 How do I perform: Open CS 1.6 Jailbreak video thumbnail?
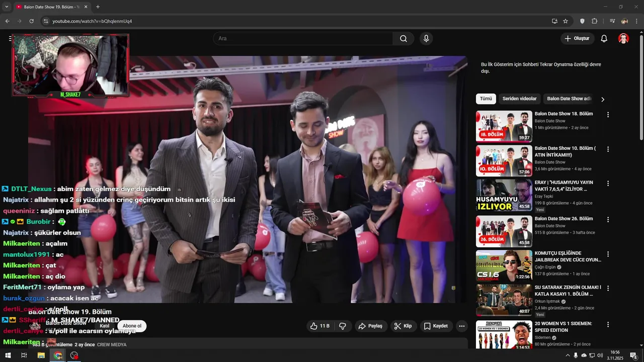504,265
